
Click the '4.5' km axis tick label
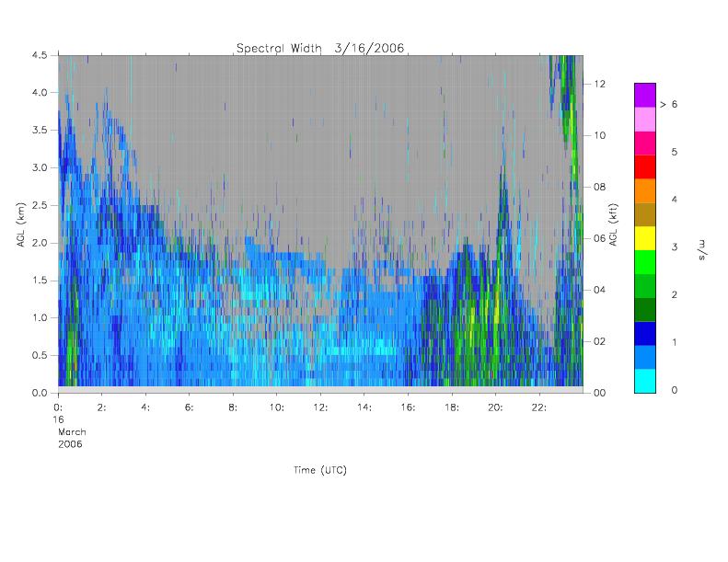click(40, 55)
